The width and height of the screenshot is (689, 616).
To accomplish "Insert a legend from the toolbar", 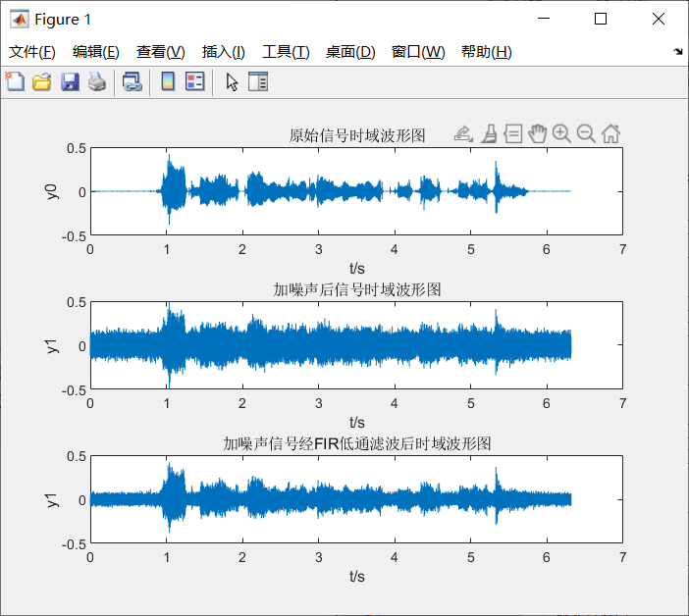I will tap(194, 82).
